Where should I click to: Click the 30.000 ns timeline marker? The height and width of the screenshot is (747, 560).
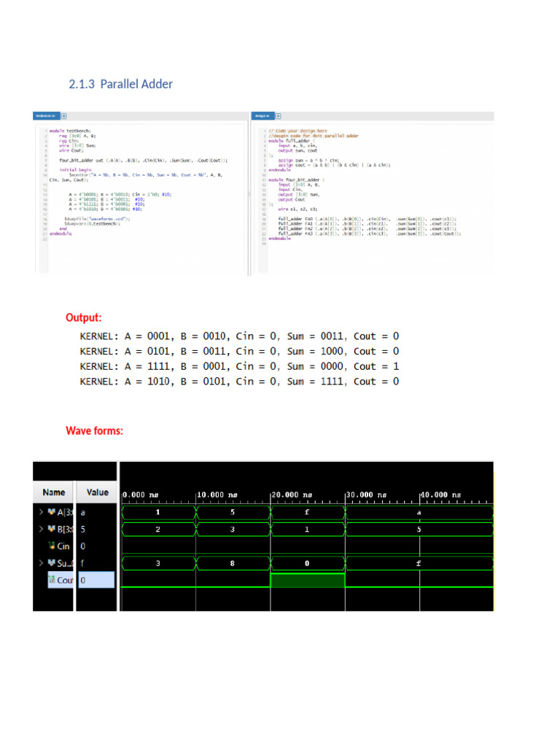pyautogui.click(x=367, y=495)
